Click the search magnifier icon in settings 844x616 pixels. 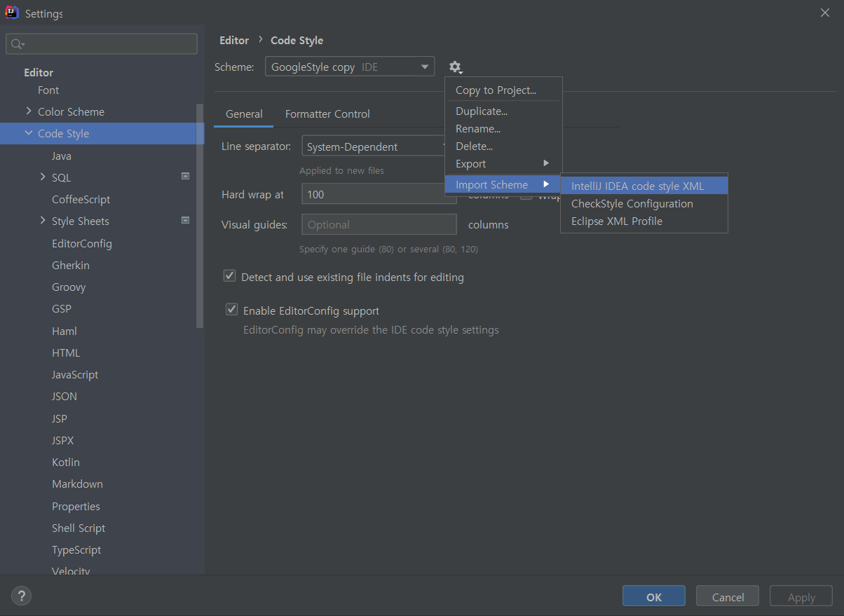click(x=18, y=44)
